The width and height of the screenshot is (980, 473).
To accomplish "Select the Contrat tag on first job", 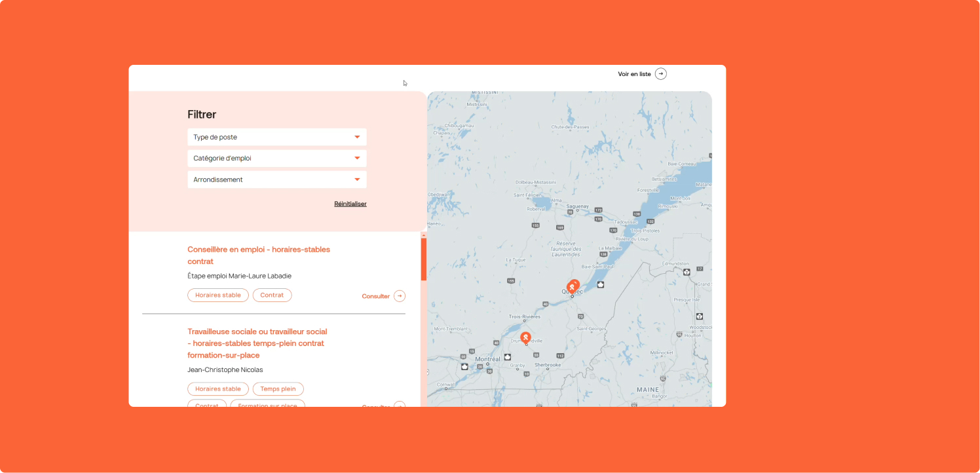I will (272, 295).
